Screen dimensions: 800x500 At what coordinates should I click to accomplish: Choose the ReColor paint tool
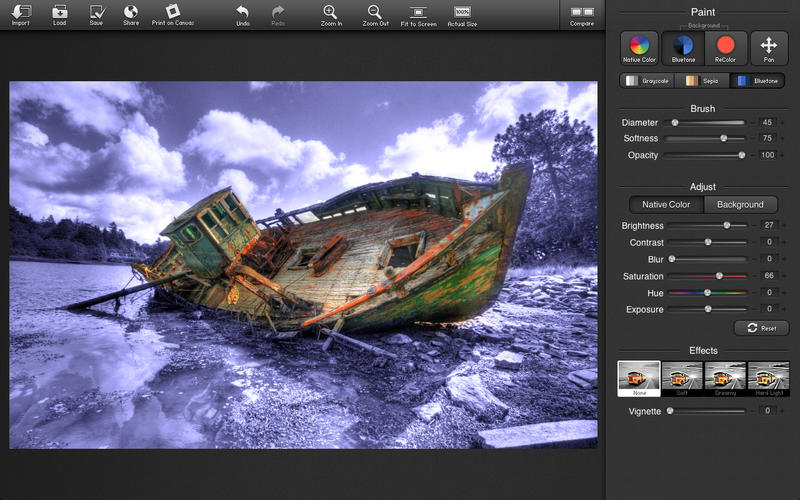[x=726, y=48]
